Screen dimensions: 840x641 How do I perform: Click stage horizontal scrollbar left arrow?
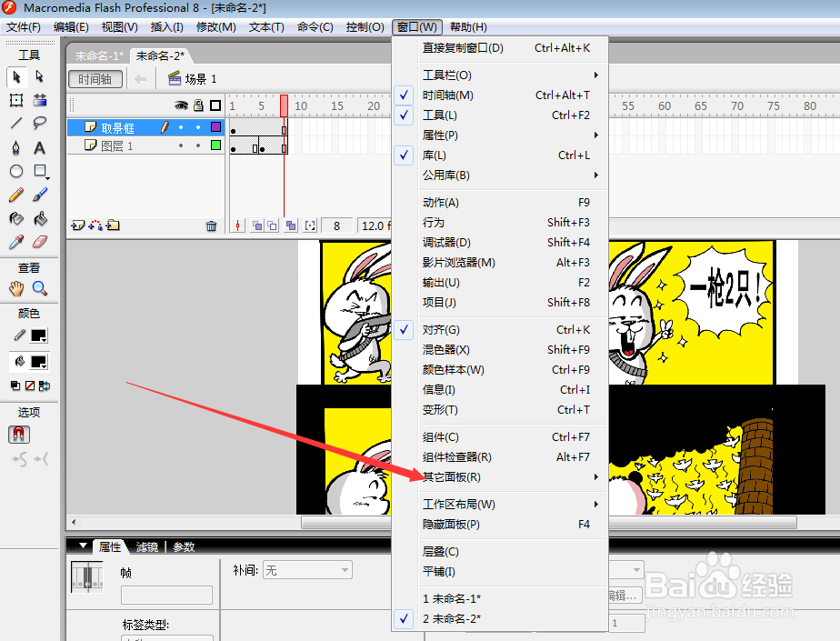point(74,522)
